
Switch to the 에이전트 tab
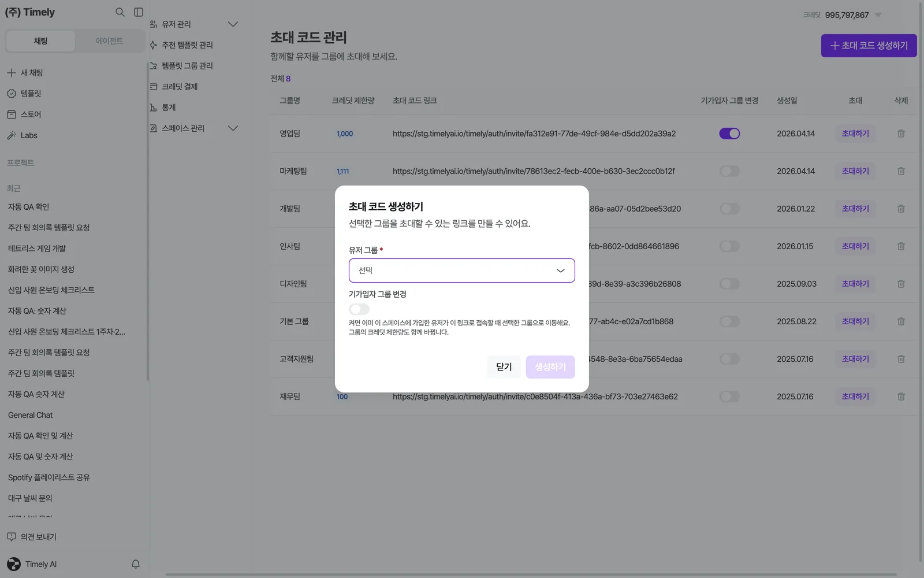[x=109, y=41]
